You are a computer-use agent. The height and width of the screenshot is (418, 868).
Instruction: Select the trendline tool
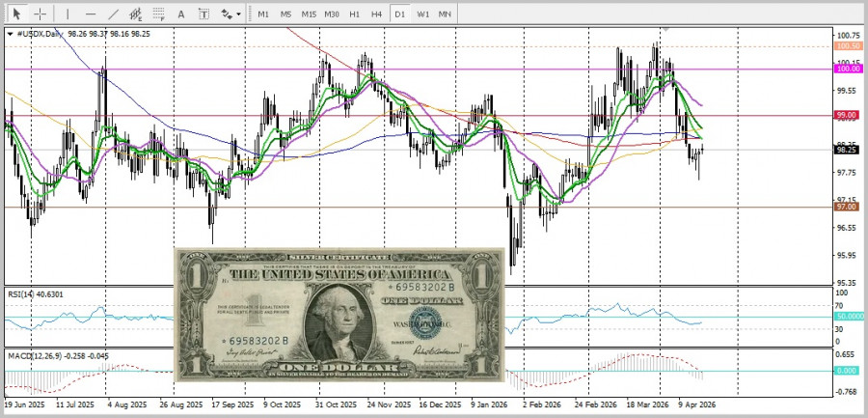click(x=113, y=14)
